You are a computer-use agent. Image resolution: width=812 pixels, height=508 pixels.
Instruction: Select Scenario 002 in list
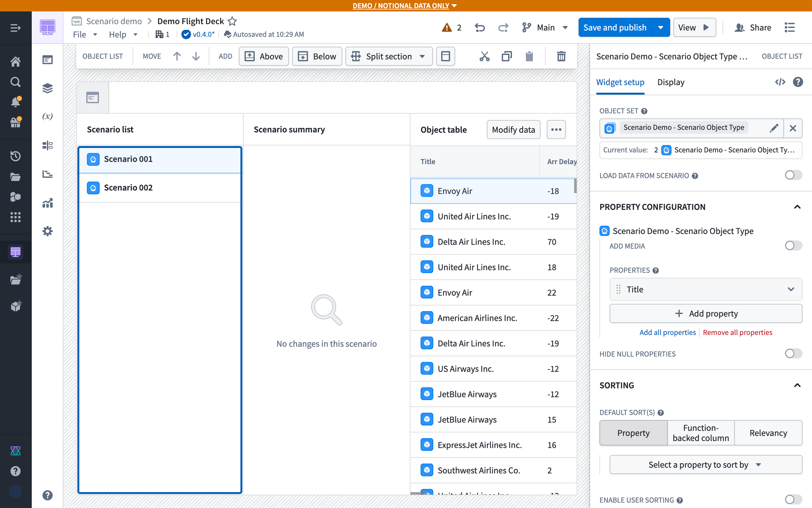tap(159, 187)
